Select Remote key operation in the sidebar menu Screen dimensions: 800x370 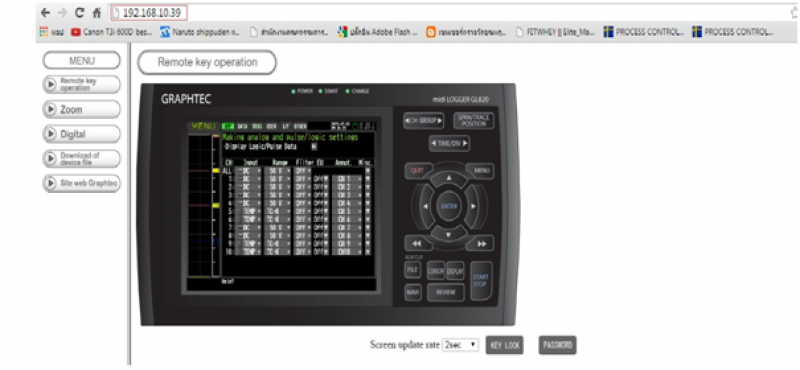click(x=82, y=85)
